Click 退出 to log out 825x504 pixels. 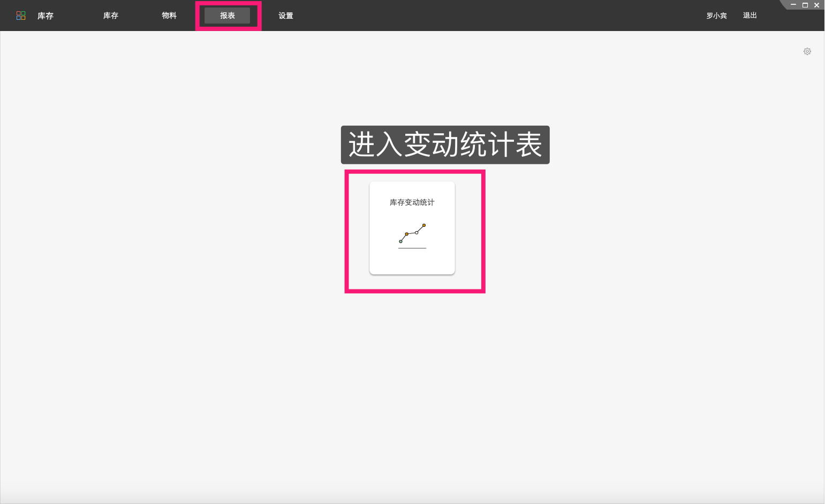[750, 16]
